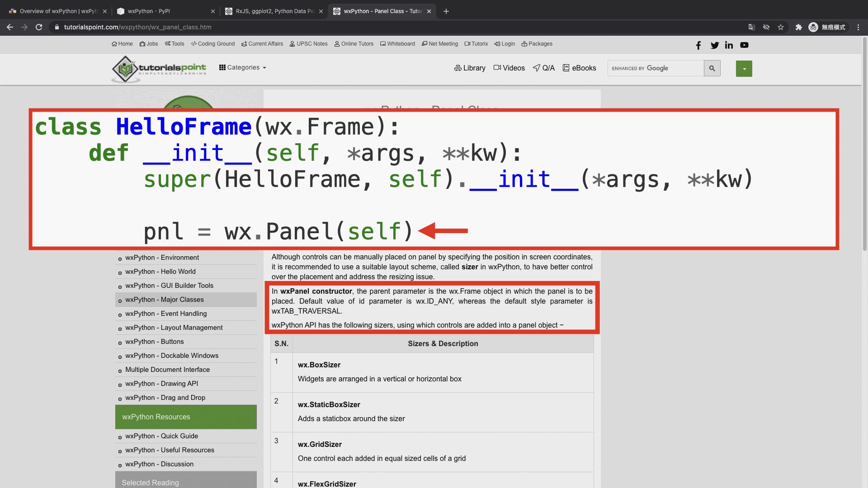Toggle 無痕模式 icon in address bar

coord(813,27)
